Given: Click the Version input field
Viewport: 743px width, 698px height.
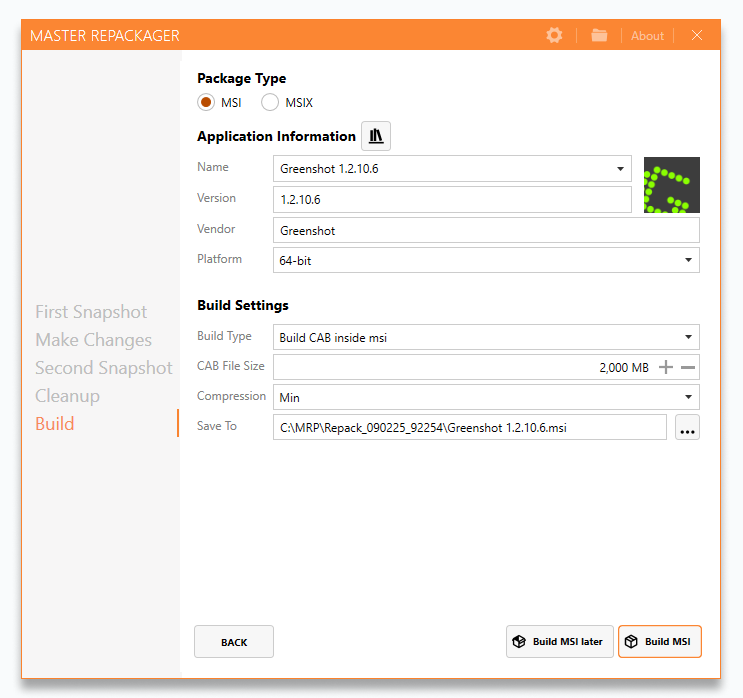Looking at the screenshot, I should tap(452, 199).
